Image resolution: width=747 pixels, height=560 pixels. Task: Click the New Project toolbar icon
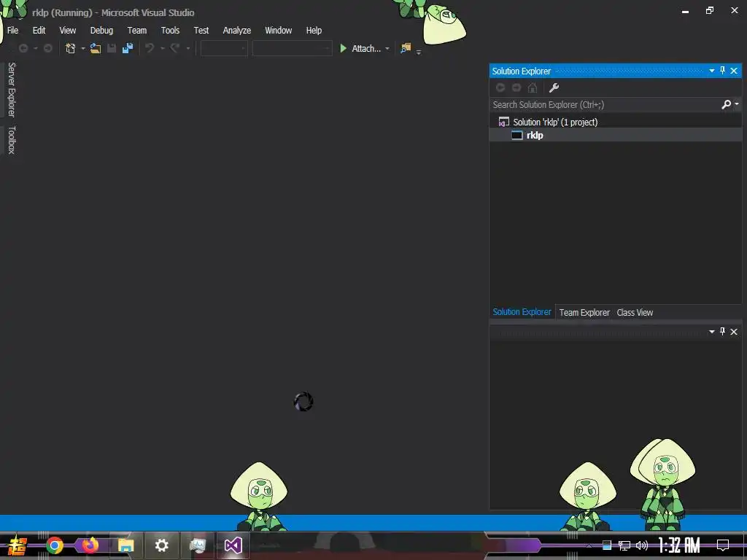coord(71,49)
